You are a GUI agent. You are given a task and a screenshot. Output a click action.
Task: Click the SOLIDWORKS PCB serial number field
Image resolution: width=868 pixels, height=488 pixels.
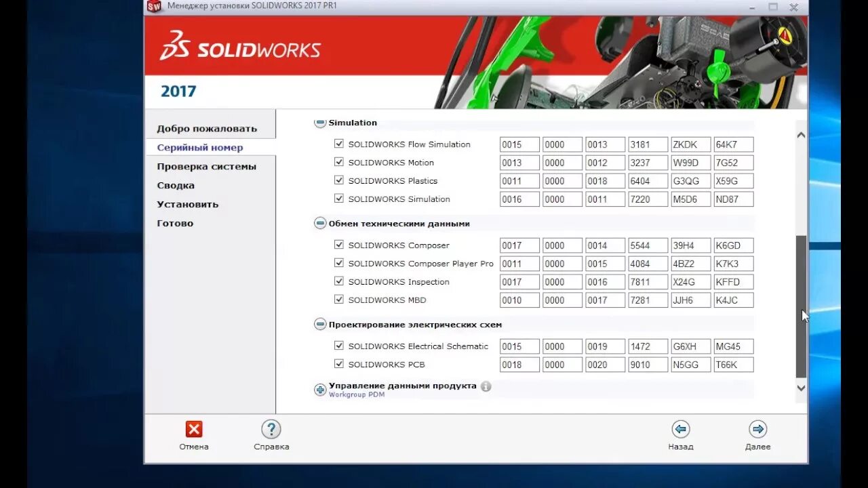tap(519, 364)
